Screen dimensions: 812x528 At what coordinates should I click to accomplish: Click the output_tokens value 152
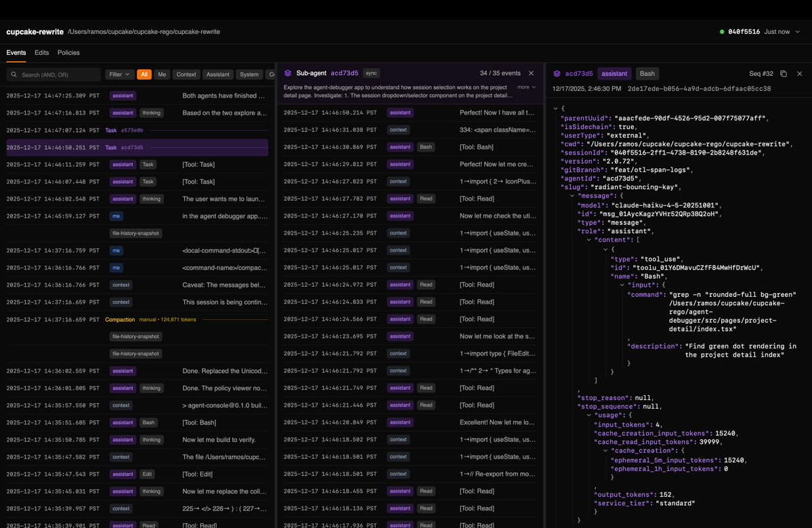665,495
